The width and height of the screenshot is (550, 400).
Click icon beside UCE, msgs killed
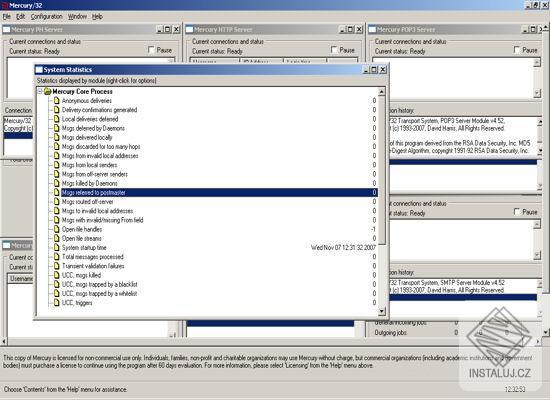click(x=56, y=275)
